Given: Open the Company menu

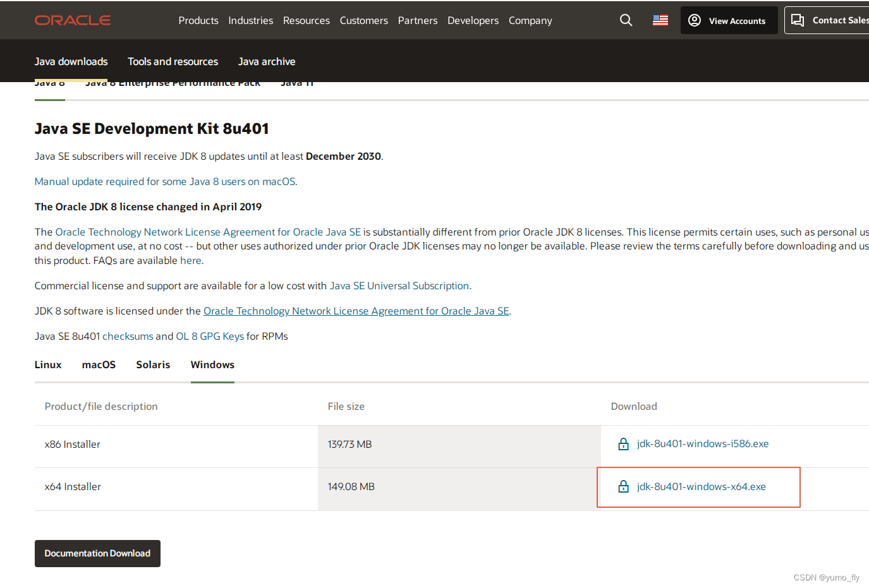Looking at the screenshot, I should (530, 20).
